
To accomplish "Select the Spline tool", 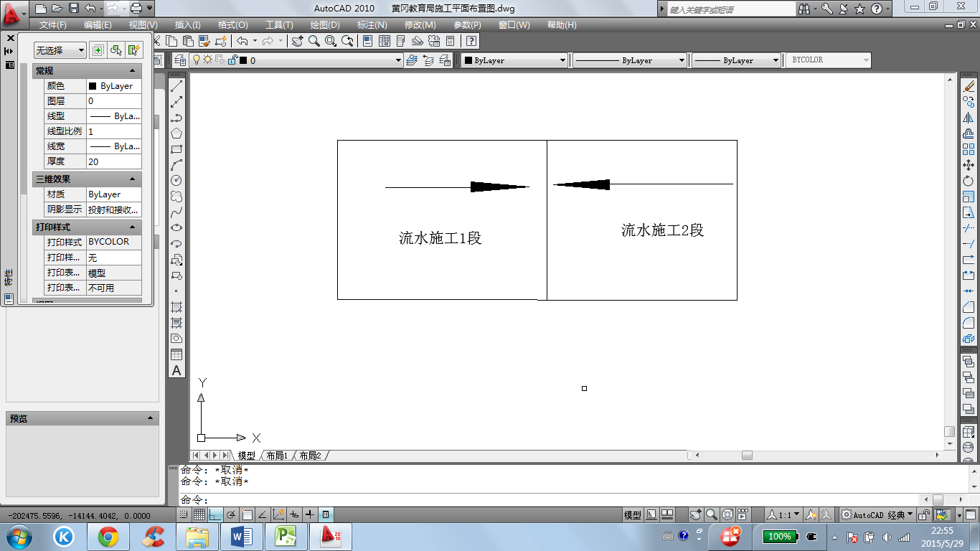I will pyautogui.click(x=176, y=212).
